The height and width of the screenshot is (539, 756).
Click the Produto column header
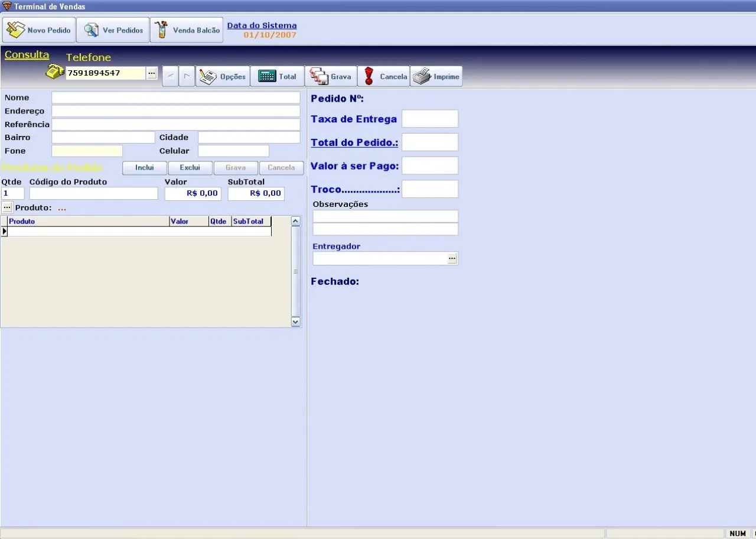[x=89, y=222]
